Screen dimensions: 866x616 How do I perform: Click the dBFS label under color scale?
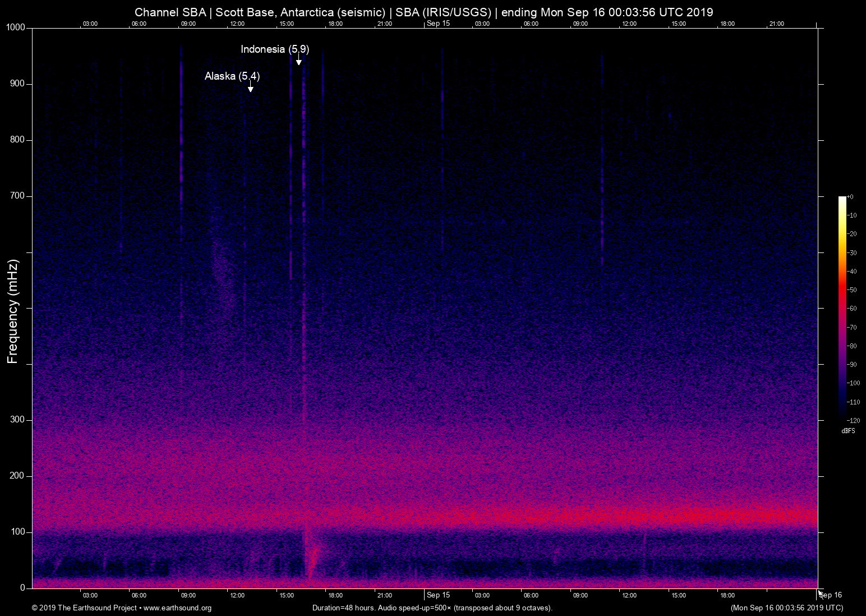tap(848, 431)
